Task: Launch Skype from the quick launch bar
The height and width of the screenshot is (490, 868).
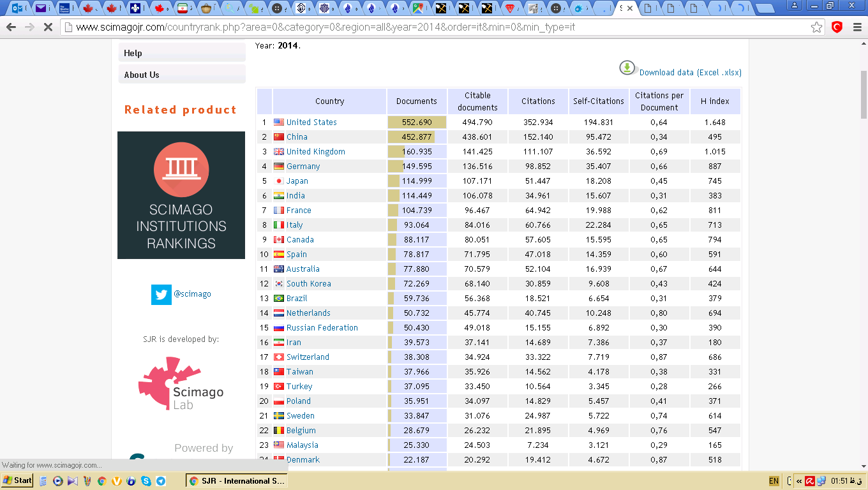Action: click(x=146, y=481)
